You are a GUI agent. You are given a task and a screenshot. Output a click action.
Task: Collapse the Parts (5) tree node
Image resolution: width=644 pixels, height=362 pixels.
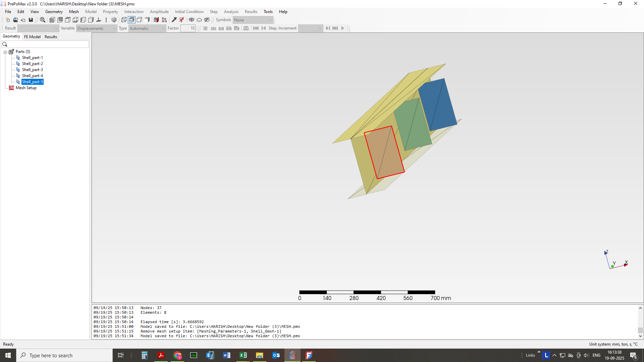point(5,52)
